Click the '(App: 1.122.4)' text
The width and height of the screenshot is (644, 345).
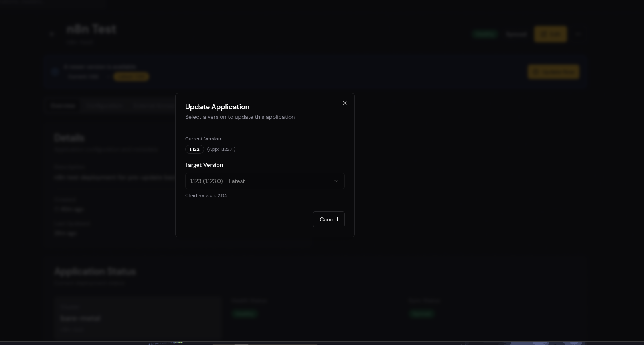[221, 149]
